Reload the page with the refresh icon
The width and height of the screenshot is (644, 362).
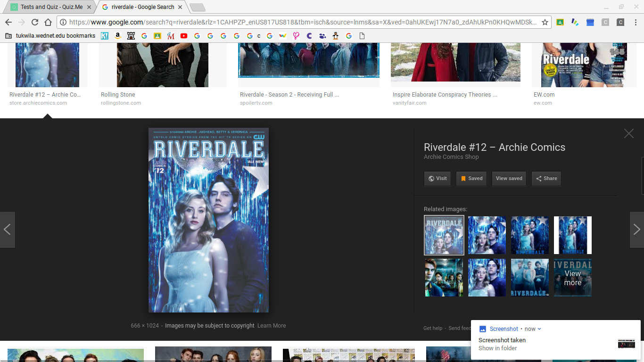[35, 22]
